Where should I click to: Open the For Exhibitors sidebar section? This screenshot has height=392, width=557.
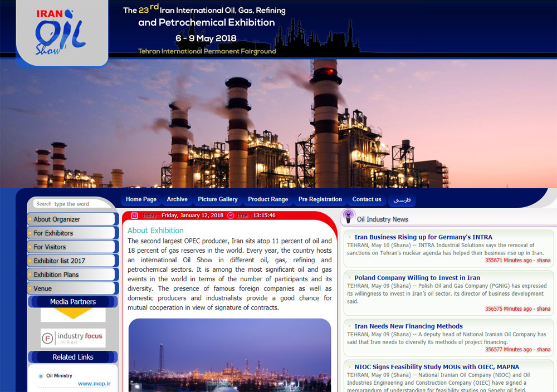pyautogui.click(x=71, y=233)
